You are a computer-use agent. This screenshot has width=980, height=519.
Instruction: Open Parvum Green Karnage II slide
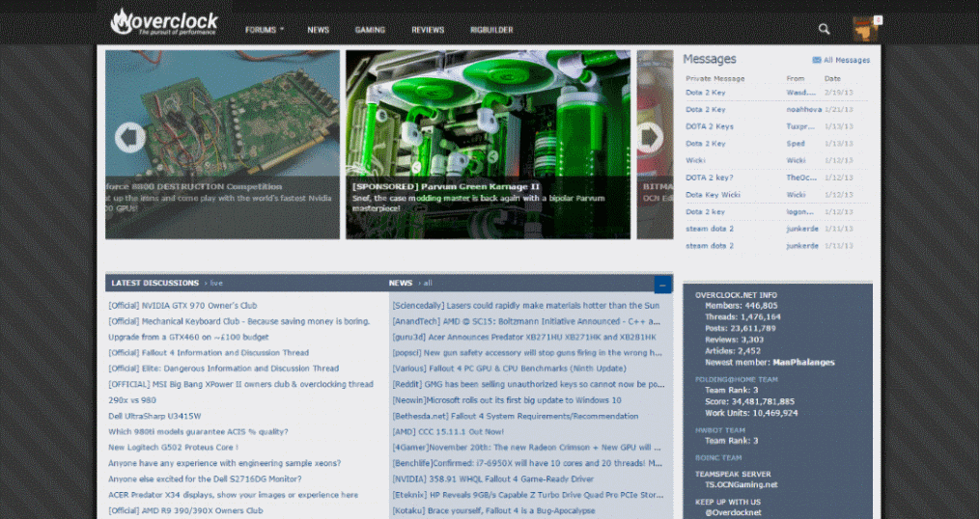[x=489, y=145]
